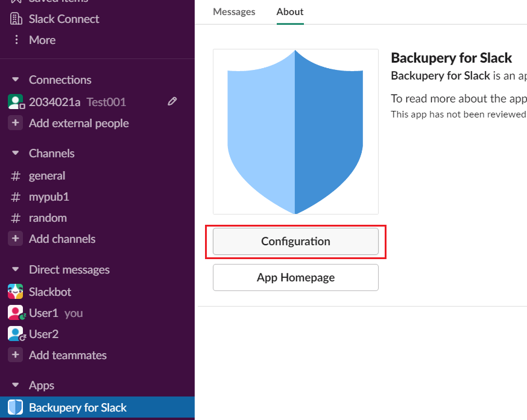
Task: Click the bold "Backupery for Slack" page heading
Action: tap(452, 58)
